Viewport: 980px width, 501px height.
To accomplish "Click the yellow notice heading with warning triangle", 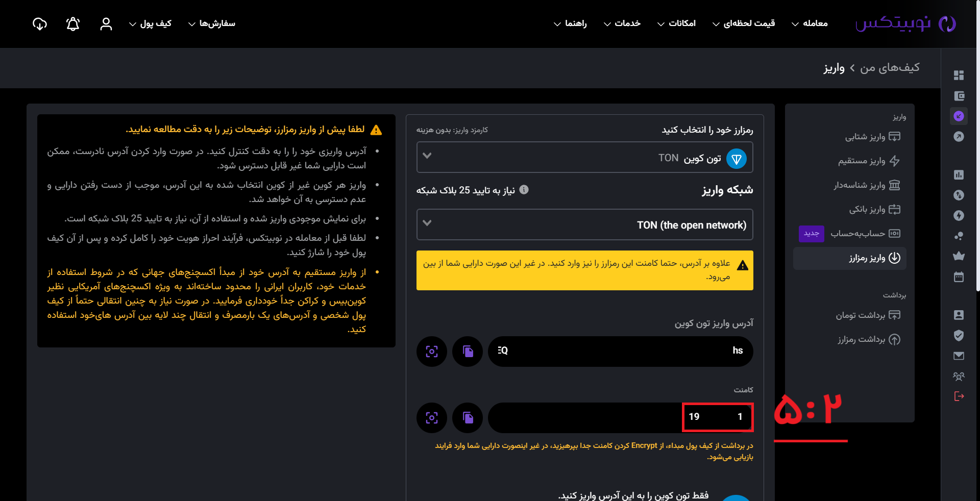I will click(x=254, y=130).
